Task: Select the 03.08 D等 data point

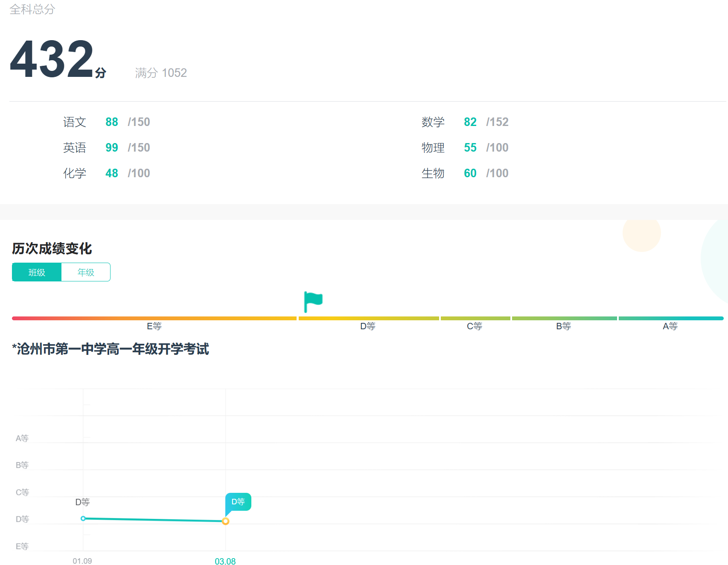Action: click(226, 521)
